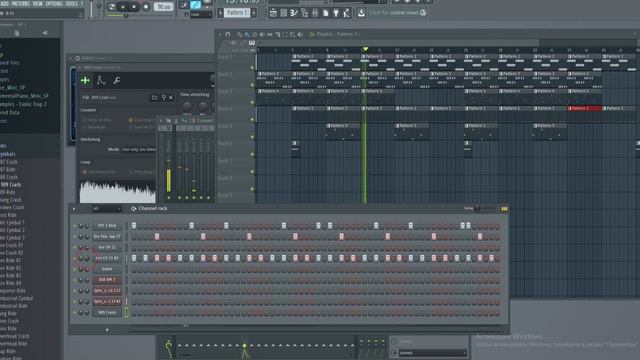Click the View browser toolbar icon
This screenshot has width=640, height=360.
pos(304,13)
